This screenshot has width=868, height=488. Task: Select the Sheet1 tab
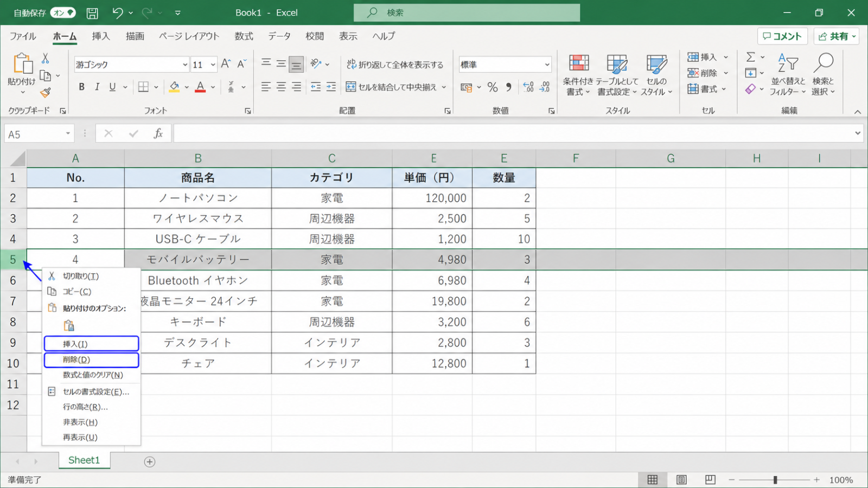point(84,460)
